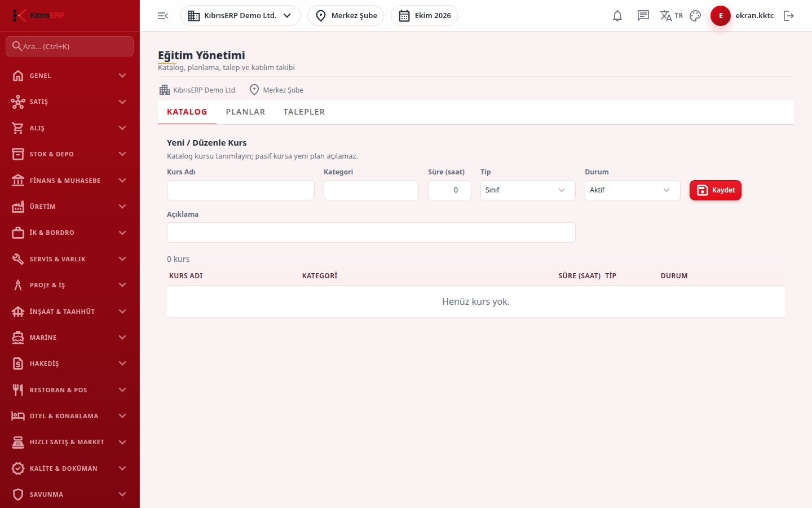This screenshot has height=508, width=812.
Task: Click the user avatar E
Action: tap(721, 16)
